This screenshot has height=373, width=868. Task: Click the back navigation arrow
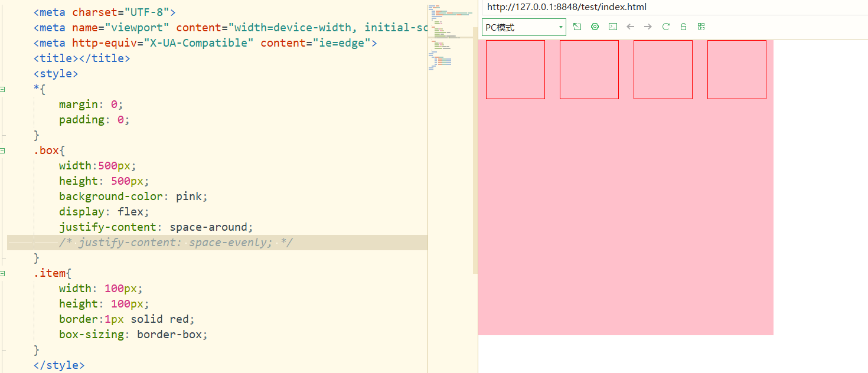[630, 27]
